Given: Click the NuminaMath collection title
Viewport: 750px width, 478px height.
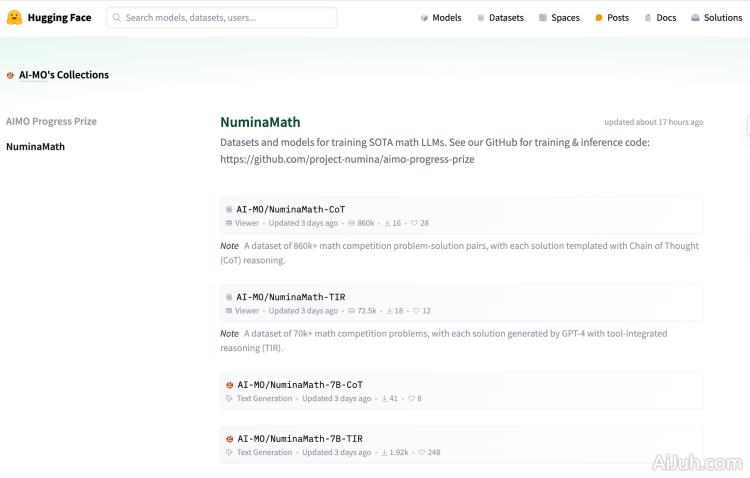Looking at the screenshot, I should [260, 122].
